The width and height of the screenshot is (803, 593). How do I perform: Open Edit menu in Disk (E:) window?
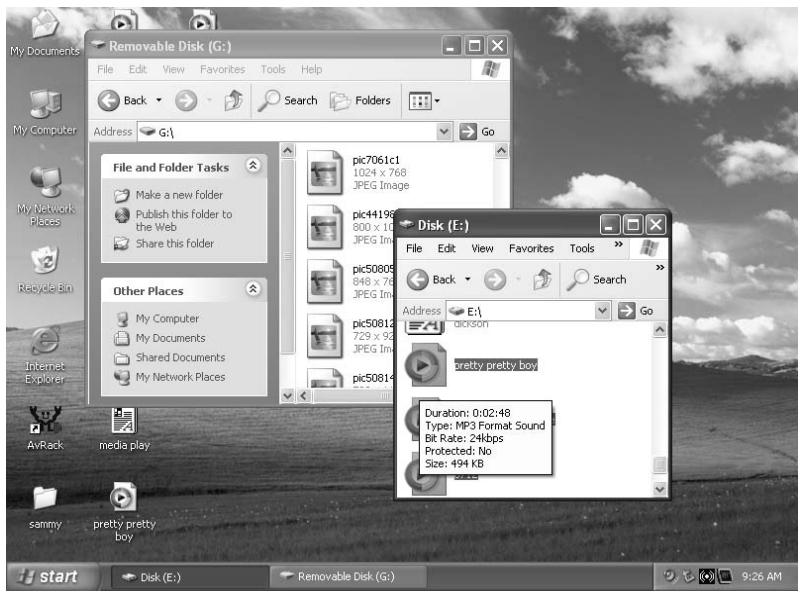[x=446, y=248]
